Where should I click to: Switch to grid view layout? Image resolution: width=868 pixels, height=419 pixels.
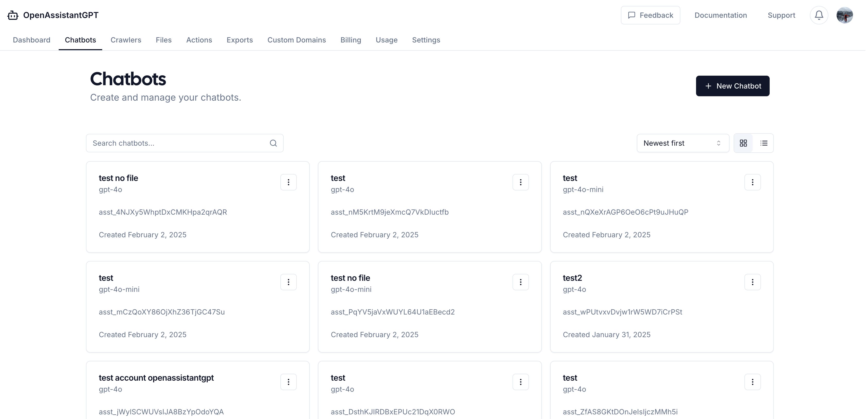[x=743, y=143]
